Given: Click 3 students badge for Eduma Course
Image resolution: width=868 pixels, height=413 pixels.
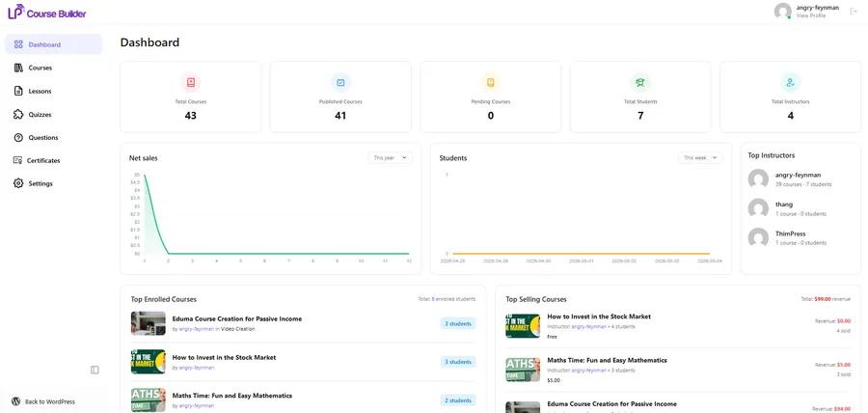Looking at the screenshot, I should point(458,323).
